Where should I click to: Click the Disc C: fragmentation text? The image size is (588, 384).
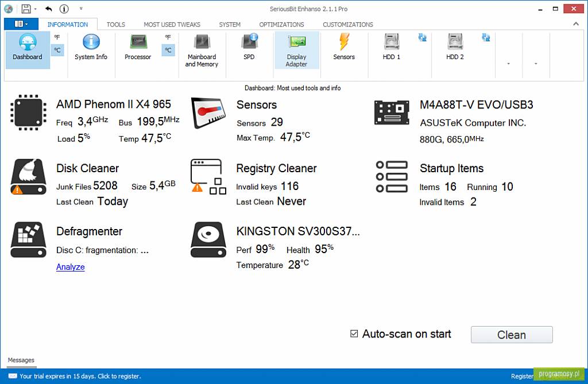pyautogui.click(x=102, y=250)
